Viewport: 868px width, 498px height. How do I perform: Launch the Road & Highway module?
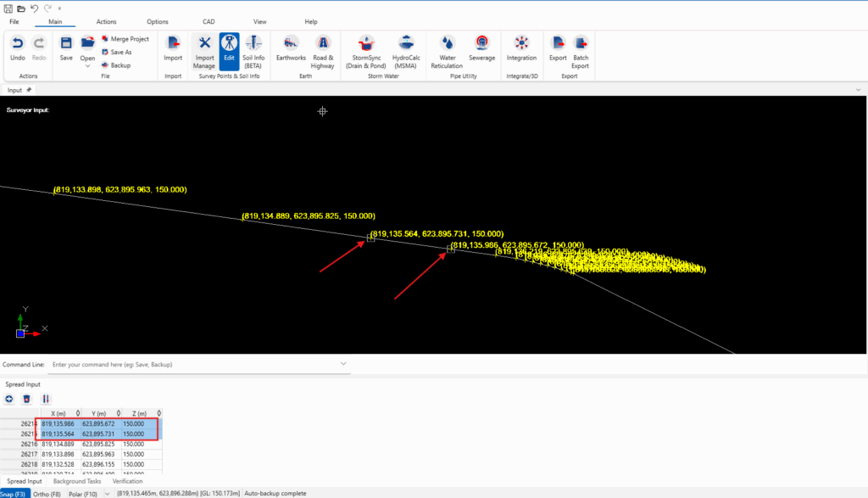click(322, 49)
